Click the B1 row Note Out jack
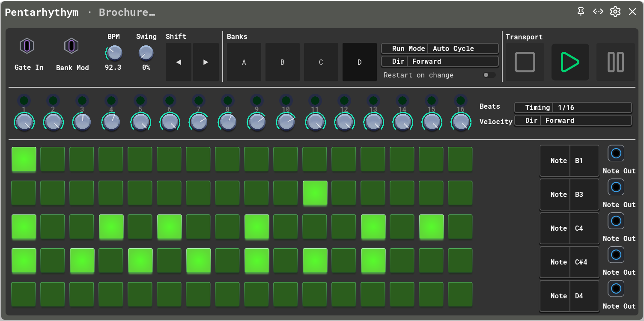The height and width of the screenshot is (321, 644). 616,153
